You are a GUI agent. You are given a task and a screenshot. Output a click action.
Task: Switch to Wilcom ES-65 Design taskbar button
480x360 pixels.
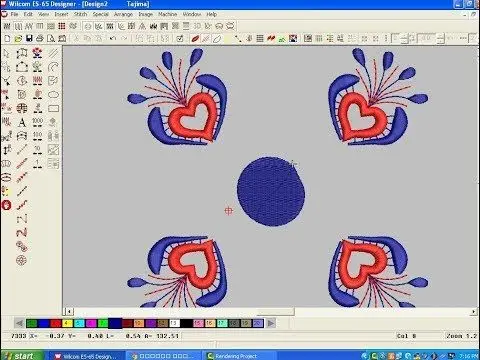coord(86,356)
